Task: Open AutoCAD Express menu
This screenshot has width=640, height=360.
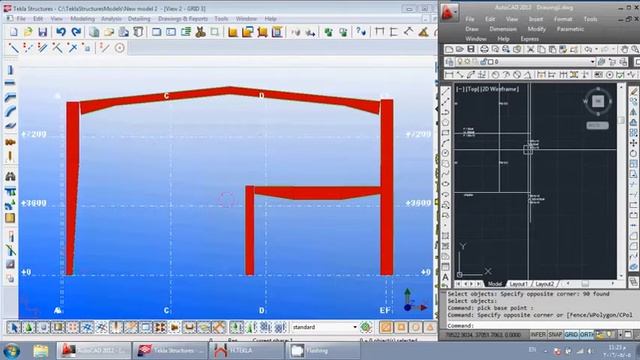Action: pos(529,39)
